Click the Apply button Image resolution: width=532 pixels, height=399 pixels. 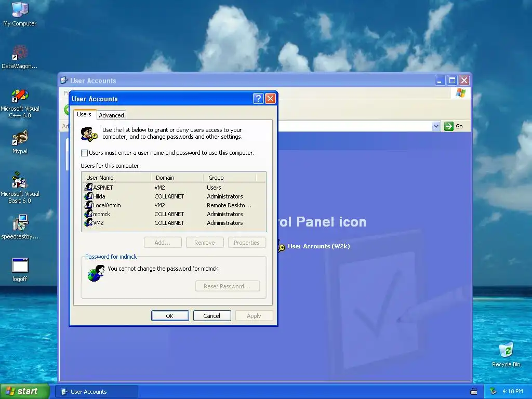254,316
